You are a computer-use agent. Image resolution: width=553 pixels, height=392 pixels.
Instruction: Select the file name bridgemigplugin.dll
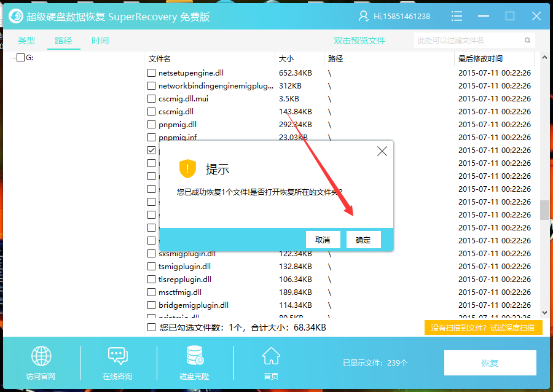click(x=194, y=305)
